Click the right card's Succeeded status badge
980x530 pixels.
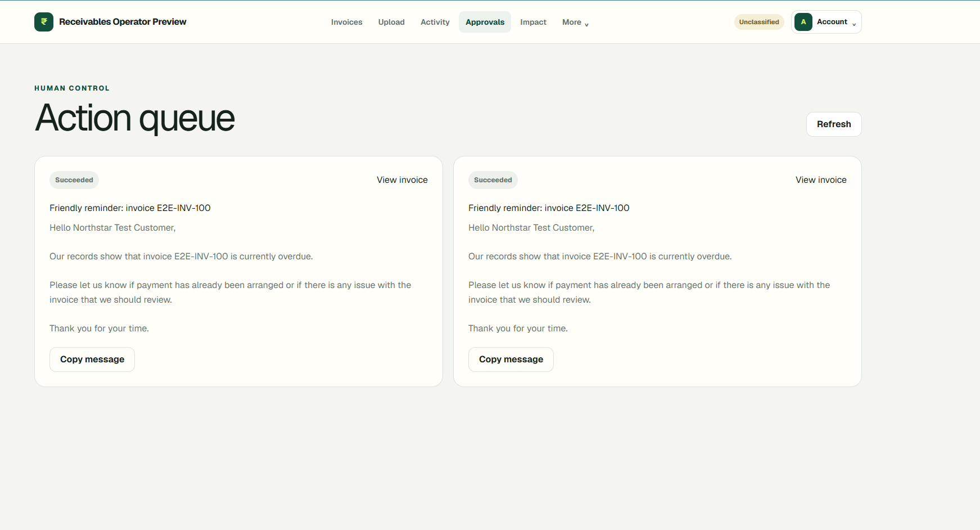click(493, 180)
